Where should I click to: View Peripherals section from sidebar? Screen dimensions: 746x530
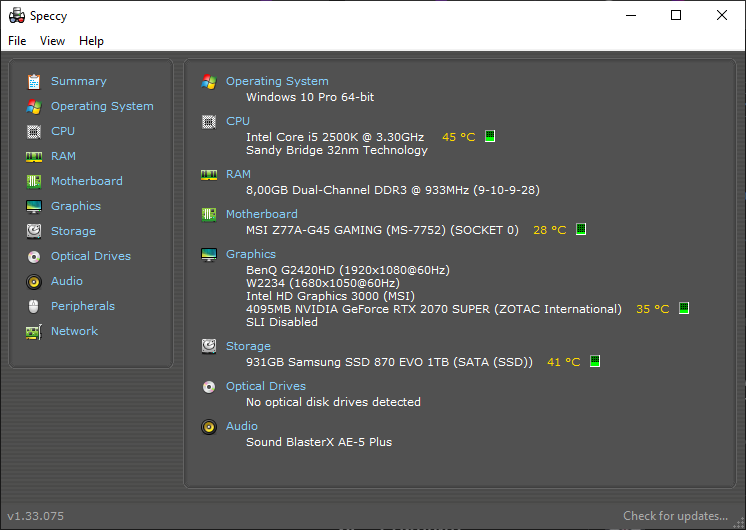click(x=83, y=306)
